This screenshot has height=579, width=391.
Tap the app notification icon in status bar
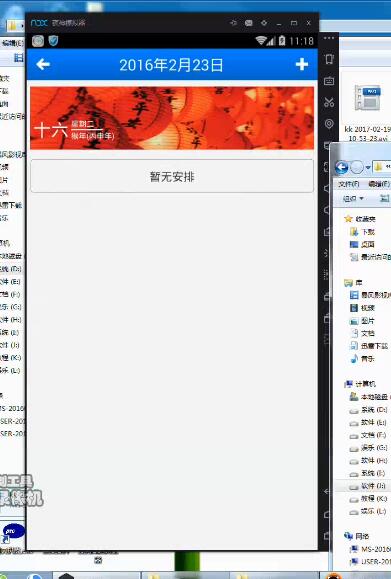(38, 41)
